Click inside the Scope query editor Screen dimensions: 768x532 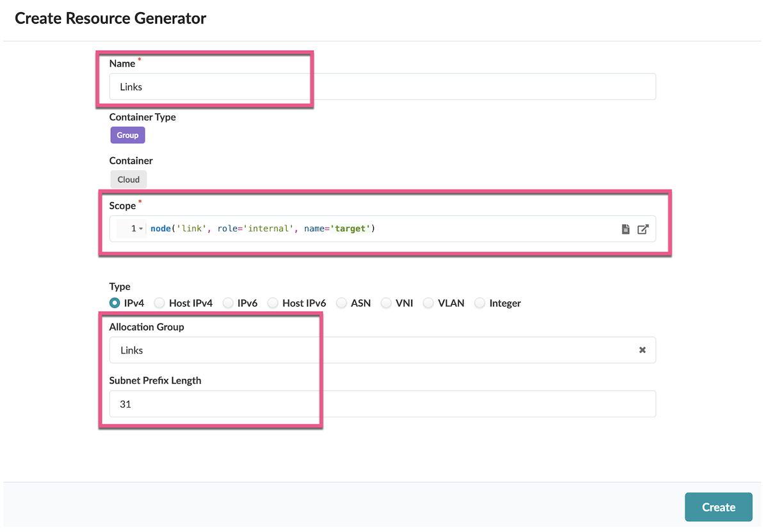click(383, 229)
